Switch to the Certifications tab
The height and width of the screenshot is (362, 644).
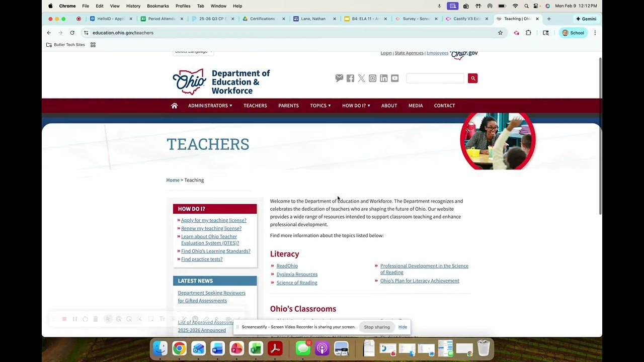point(263,19)
